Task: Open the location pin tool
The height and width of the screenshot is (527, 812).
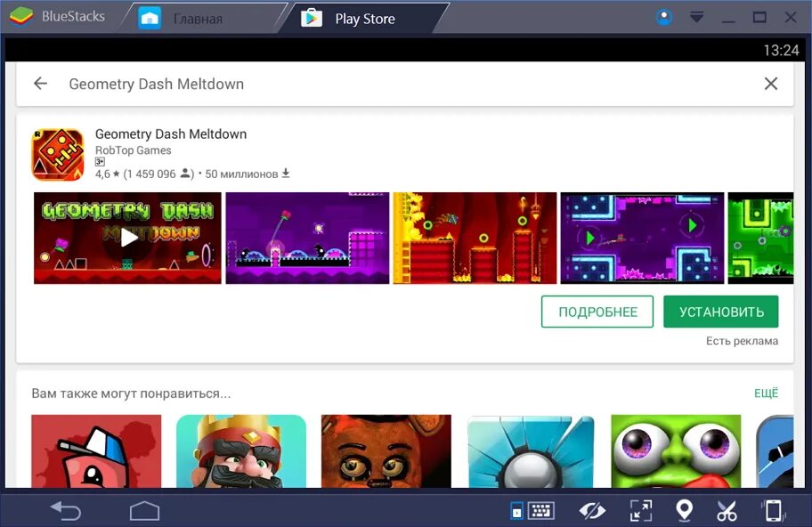Action: 685,511
